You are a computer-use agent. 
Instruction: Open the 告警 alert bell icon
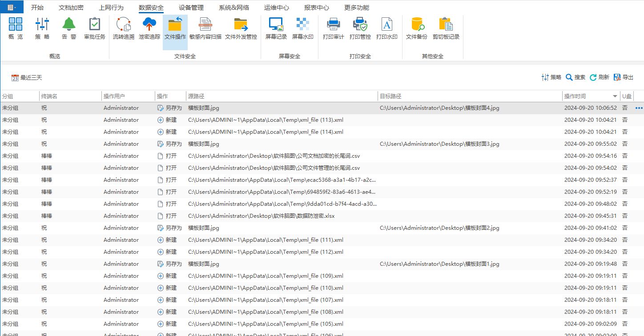[68, 29]
